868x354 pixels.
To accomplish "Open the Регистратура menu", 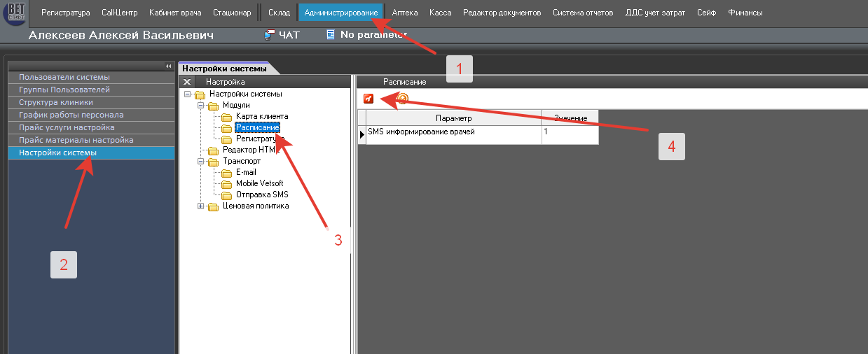I will (65, 13).
